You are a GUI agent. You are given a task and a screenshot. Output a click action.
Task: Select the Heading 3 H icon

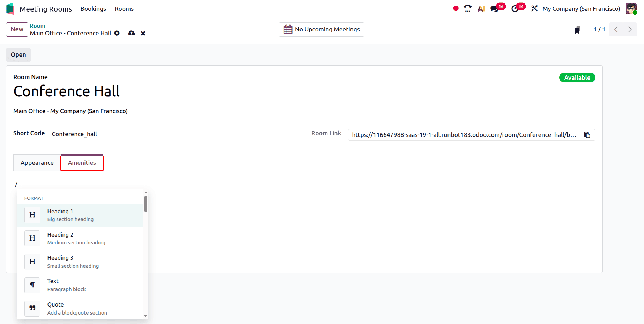coord(32,262)
